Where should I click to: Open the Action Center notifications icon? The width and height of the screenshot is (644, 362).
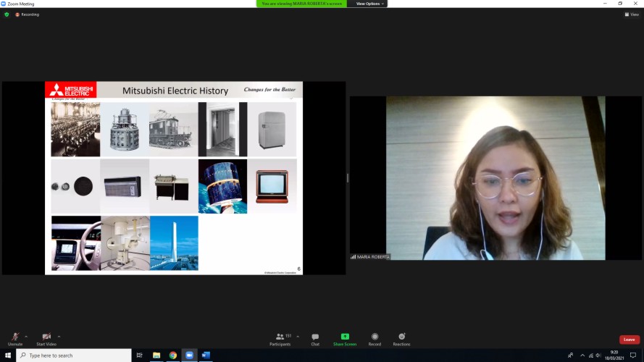pyautogui.click(x=633, y=355)
